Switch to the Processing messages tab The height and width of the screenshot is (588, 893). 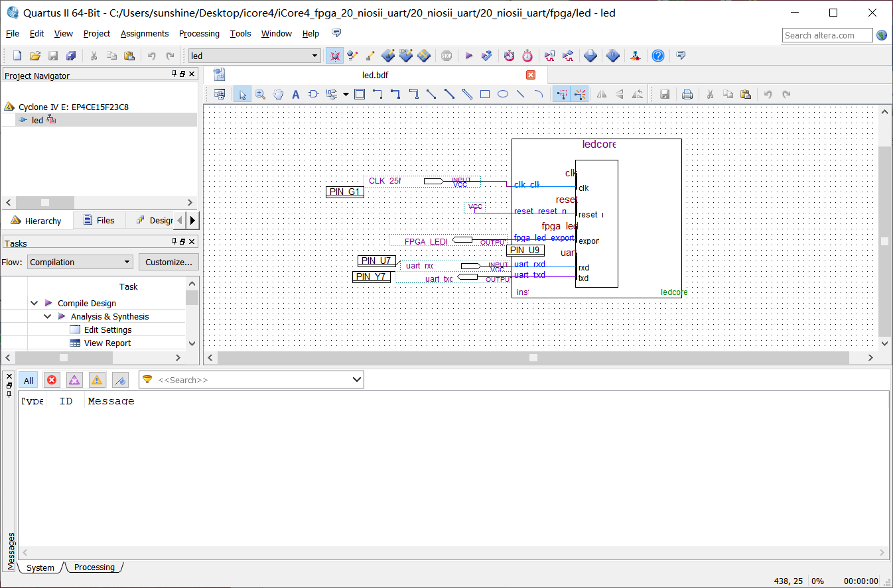(x=94, y=567)
